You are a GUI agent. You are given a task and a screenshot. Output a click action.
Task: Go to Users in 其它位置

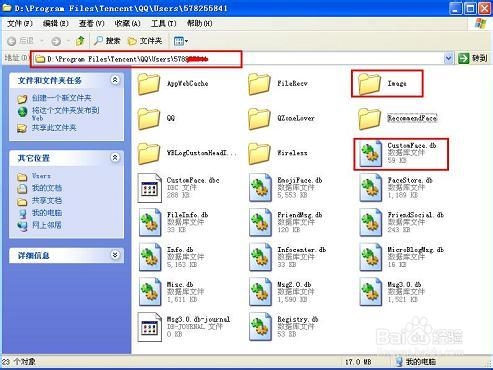tap(41, 176)
